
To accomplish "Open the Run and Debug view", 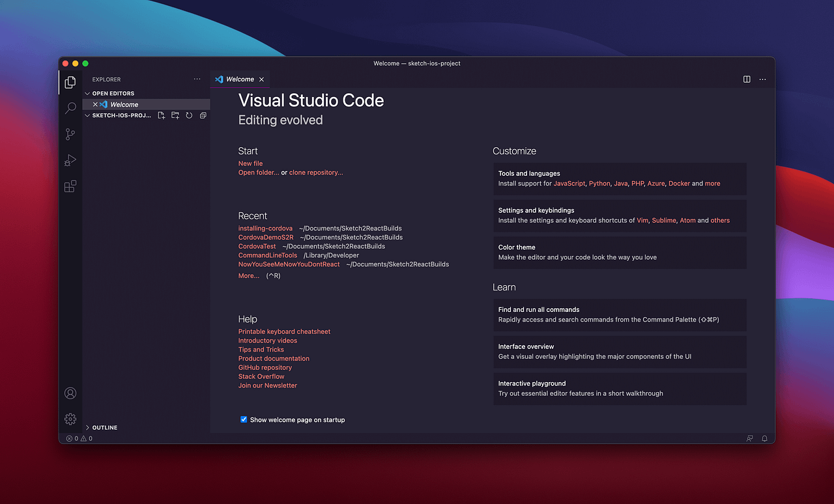I will pyautogui.click(x=70, y=160).
